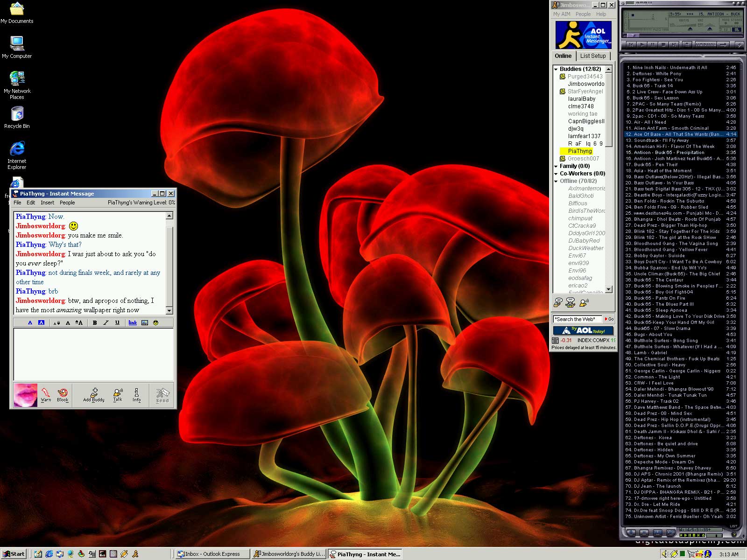Click the Winamp play button
The image size is (747, 560).
641,45
